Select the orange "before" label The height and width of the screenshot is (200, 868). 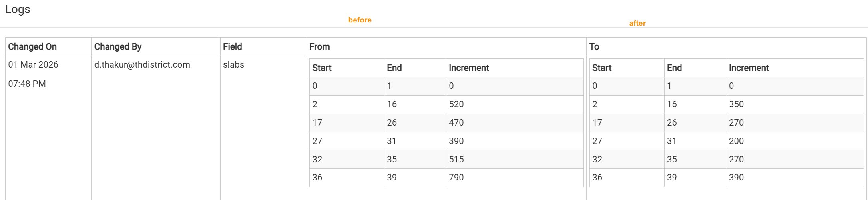(360, 20)
